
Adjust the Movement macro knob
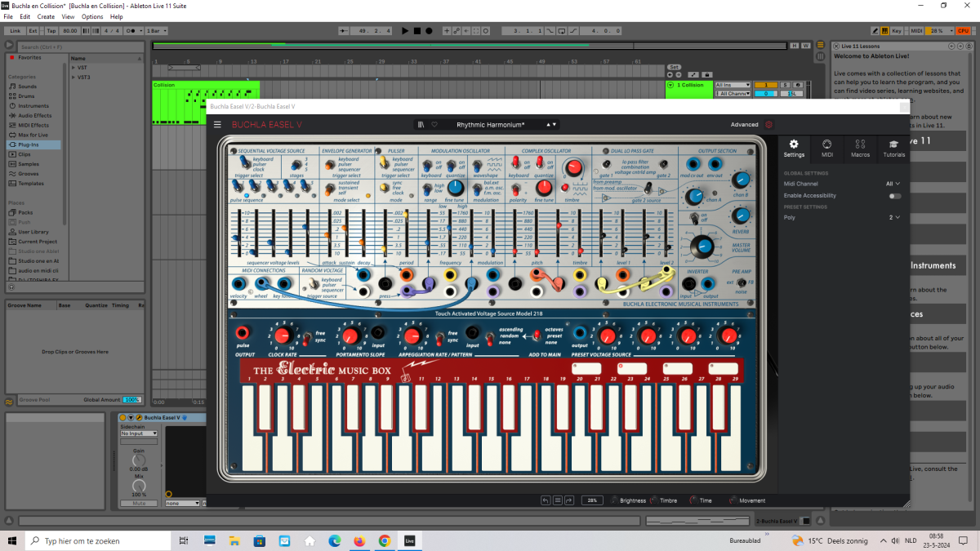tap(733, 500)
